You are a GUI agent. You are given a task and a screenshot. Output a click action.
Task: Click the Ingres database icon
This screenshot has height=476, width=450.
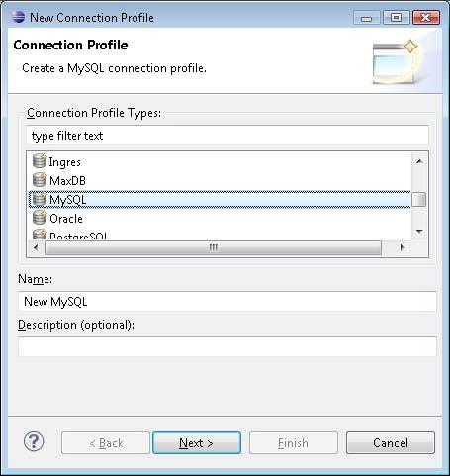pos(40,161)
